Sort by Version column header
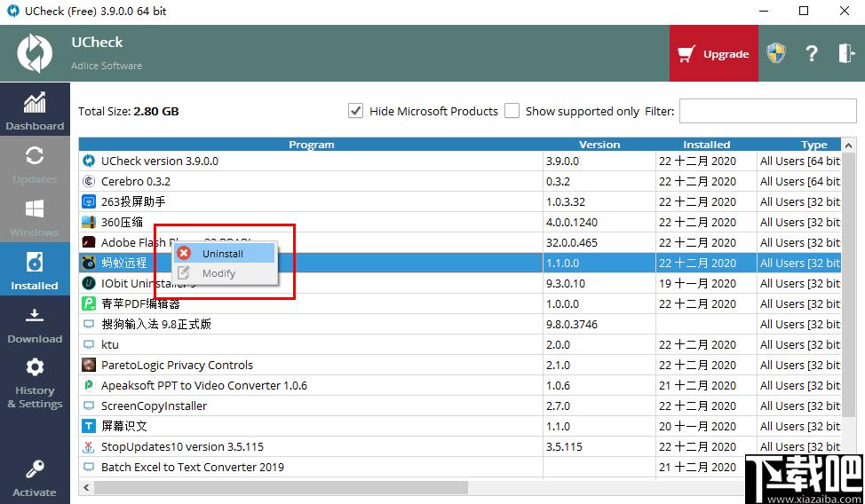The width and height of the screenshot is (865, 504). tap(599, 145)
